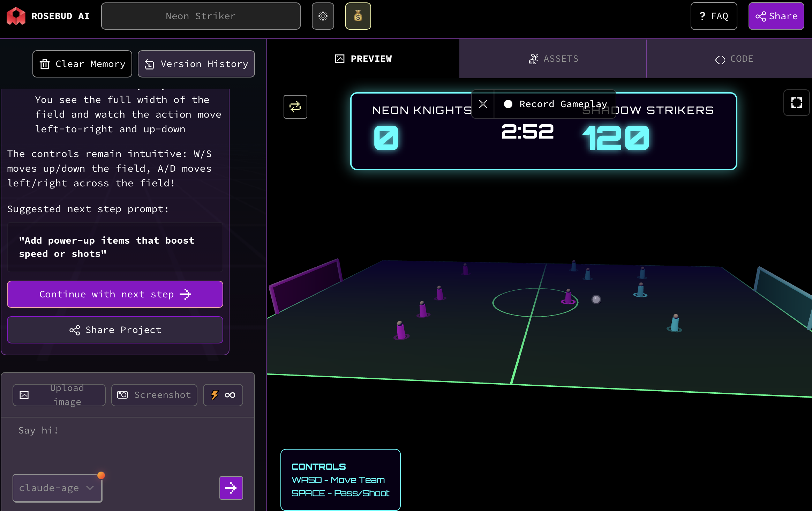Image resolution: width=812 pixels, height=511 pixels.
Task: Send message with arrow button
Action: (231, 488)
